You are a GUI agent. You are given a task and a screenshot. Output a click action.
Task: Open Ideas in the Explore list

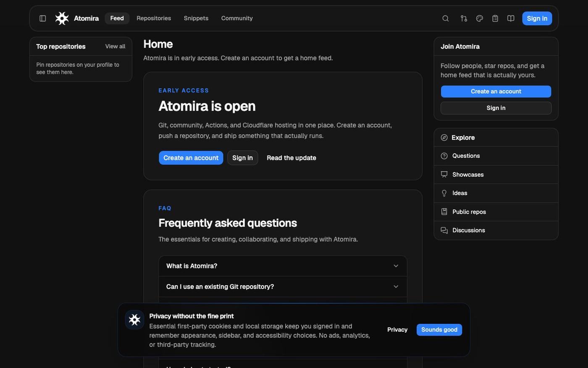[496, 193]
